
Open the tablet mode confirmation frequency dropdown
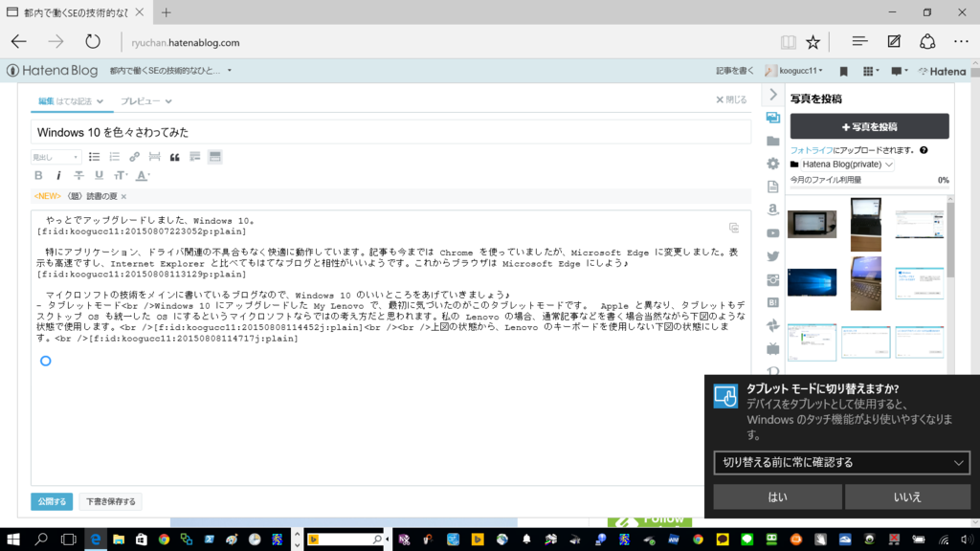click(x=841, y=463)
